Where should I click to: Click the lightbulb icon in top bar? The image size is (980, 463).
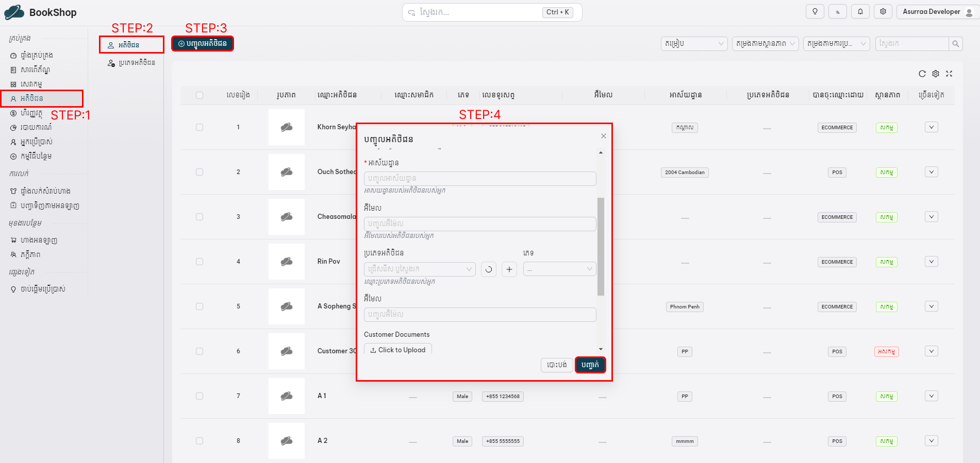[815, 12]
